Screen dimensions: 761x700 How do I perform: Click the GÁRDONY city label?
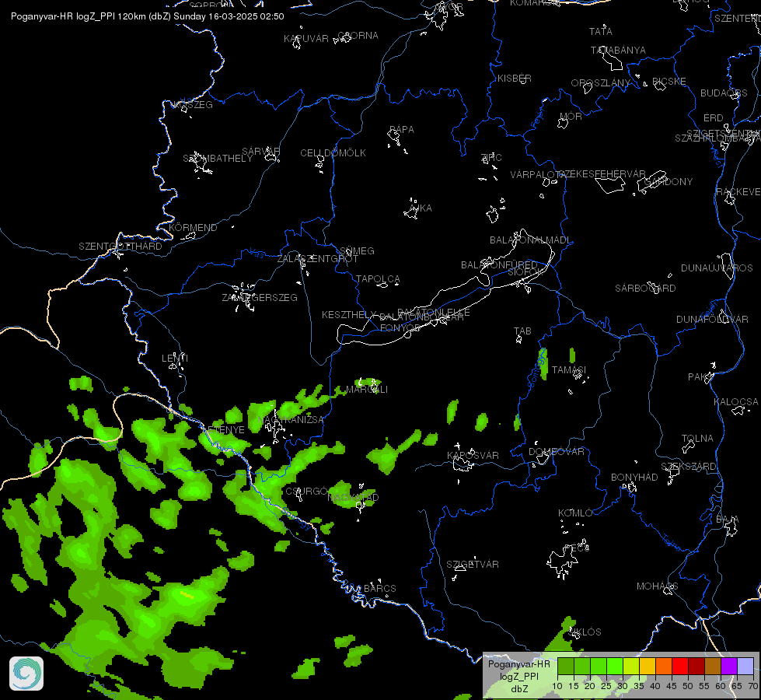pos(668,182)
